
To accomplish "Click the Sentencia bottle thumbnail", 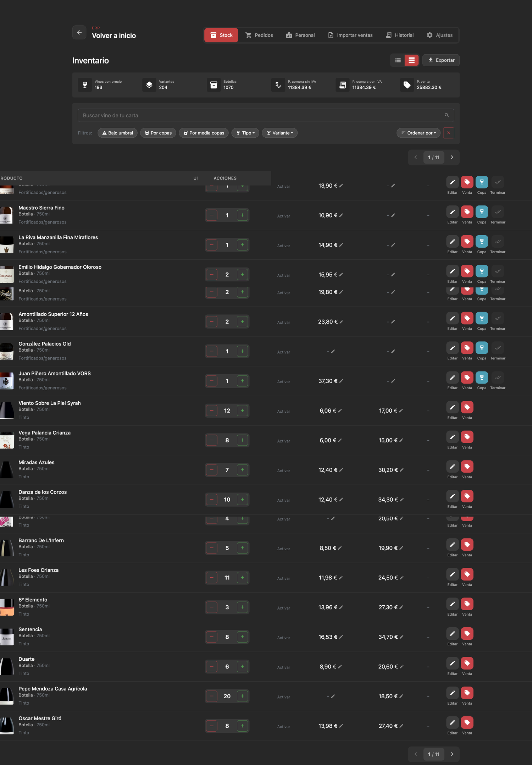I will pyautogui.click(x=7, y=637).
